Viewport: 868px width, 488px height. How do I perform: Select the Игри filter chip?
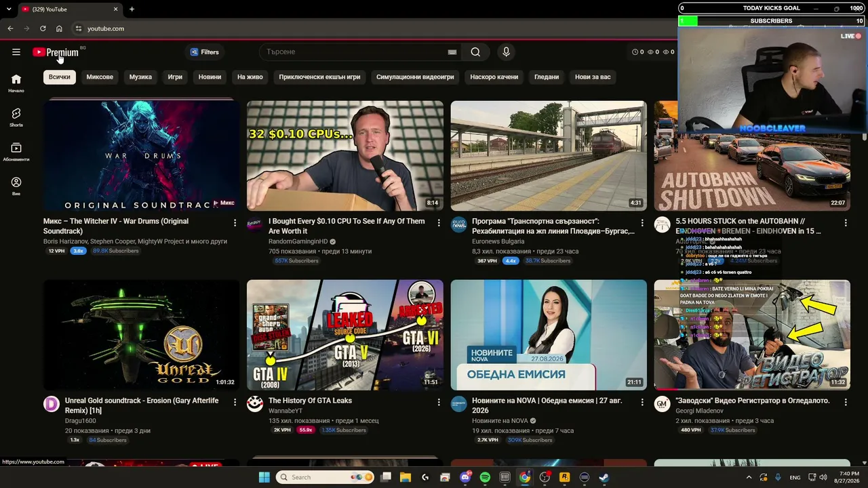coord(175,77)
